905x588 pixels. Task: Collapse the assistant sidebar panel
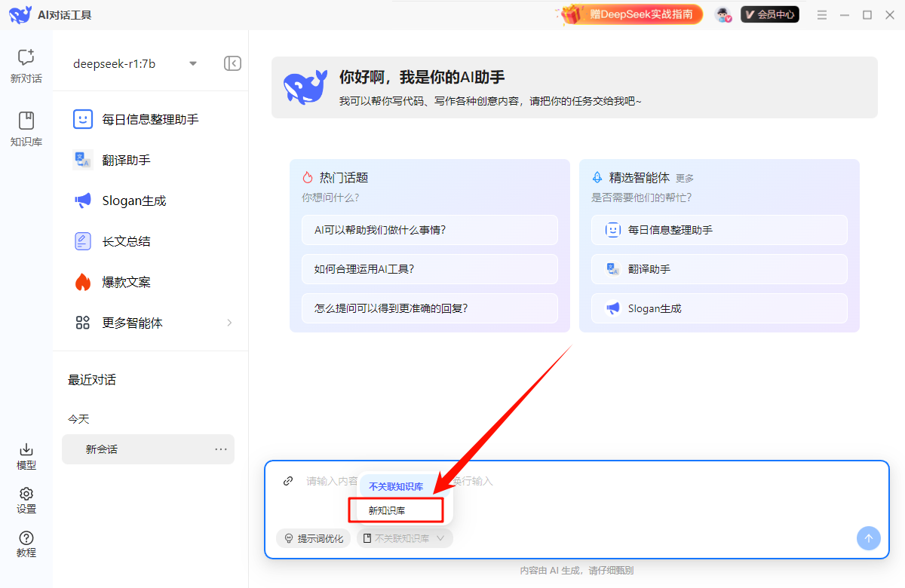232,63
